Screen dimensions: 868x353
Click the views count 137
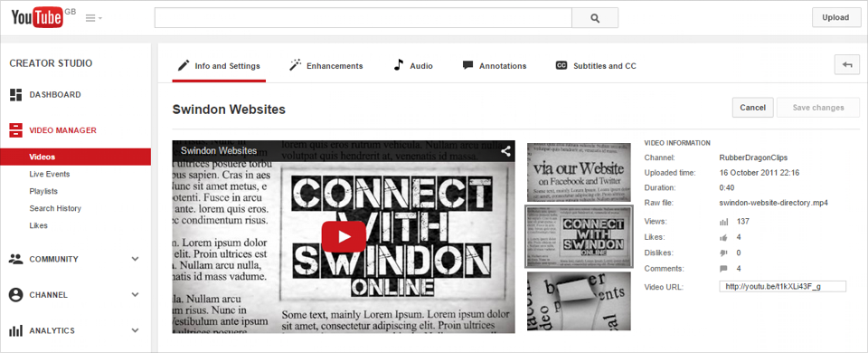click(743, 222)
